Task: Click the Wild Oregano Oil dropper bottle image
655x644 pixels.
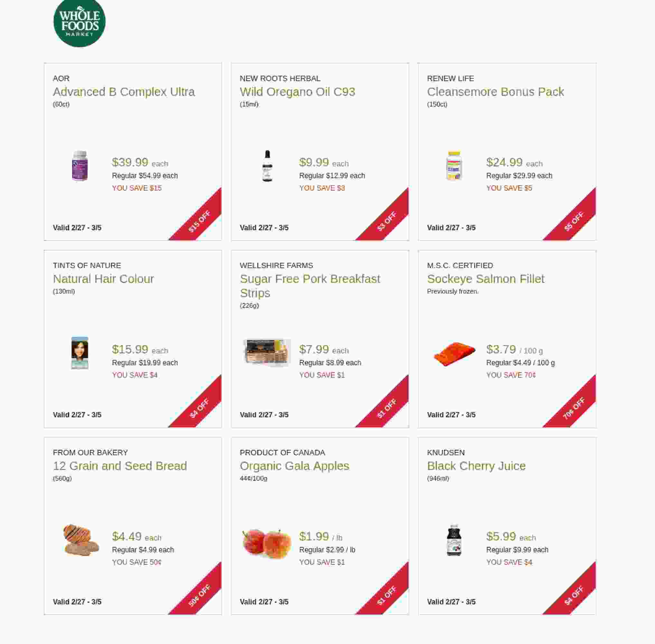Action: click(x=267, y=166)
